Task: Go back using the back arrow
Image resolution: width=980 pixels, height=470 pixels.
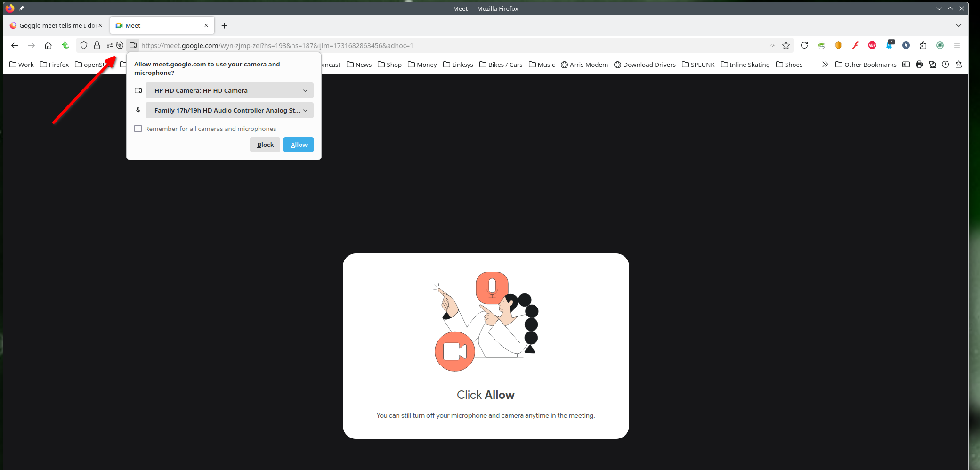Action: coord(15,45)
